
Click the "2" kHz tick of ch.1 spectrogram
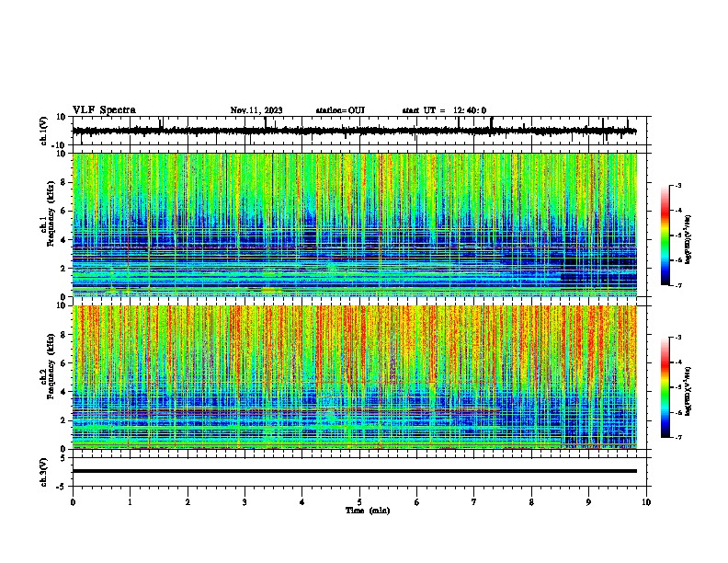click(x=63, y=269)
